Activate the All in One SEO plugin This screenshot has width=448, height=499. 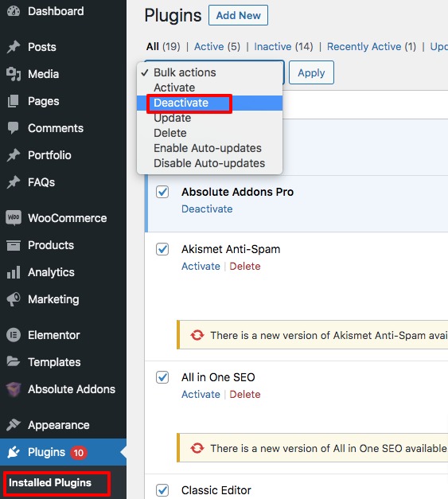click(x=201, y=395)
